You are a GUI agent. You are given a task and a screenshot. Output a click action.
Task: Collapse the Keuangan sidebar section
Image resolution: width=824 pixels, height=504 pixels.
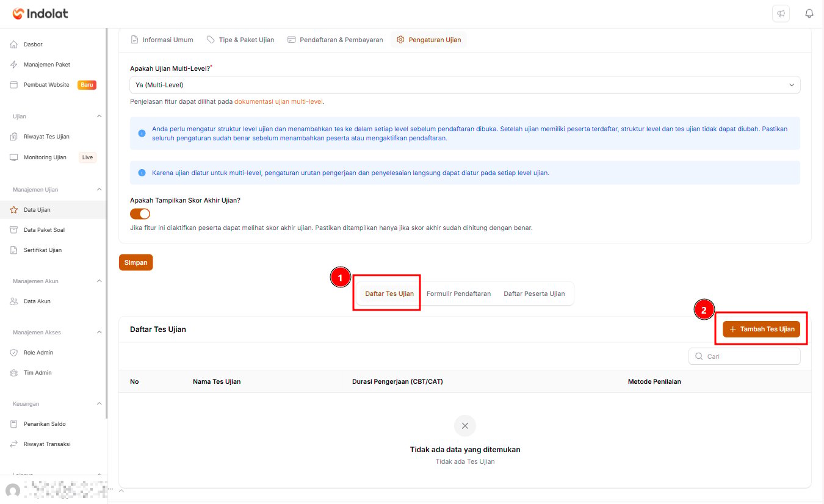coord(99,404)
